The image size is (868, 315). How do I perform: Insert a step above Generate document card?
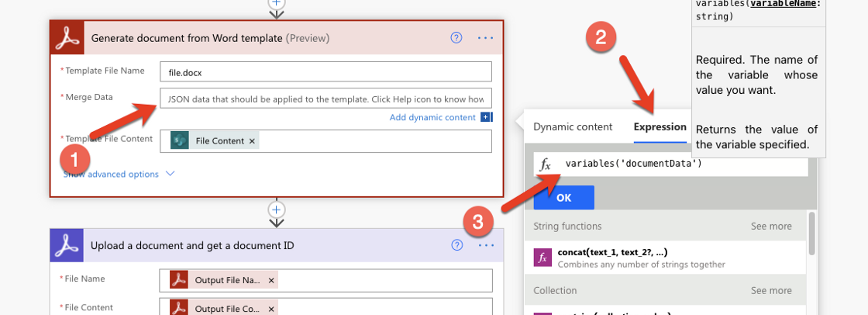coord(276,3)
